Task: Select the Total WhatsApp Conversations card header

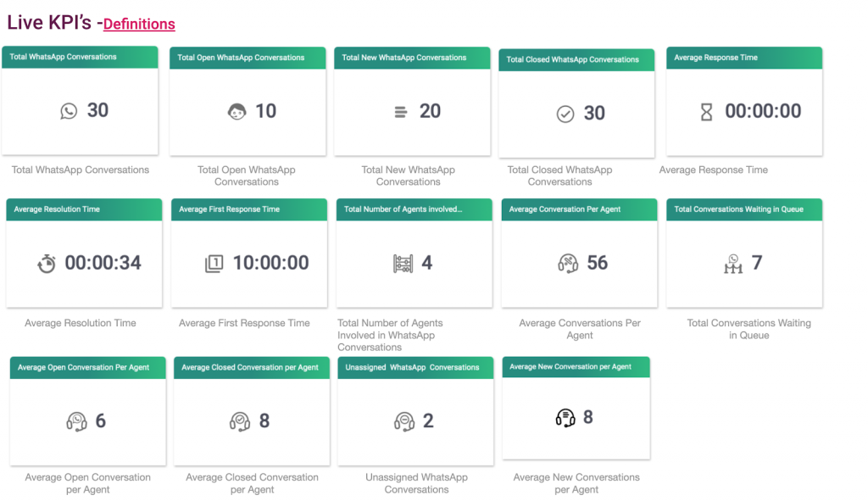Action: click(x=80, y=57)
